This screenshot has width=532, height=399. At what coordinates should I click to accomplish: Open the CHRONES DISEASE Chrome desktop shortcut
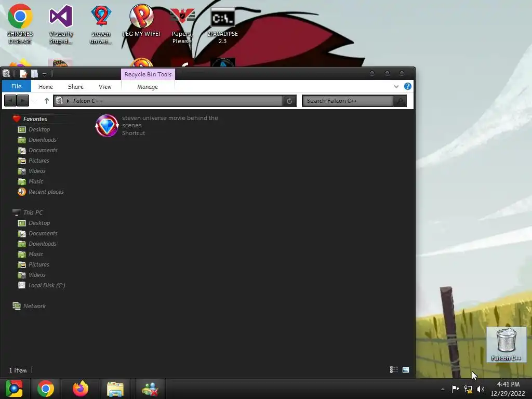[20, 24]
